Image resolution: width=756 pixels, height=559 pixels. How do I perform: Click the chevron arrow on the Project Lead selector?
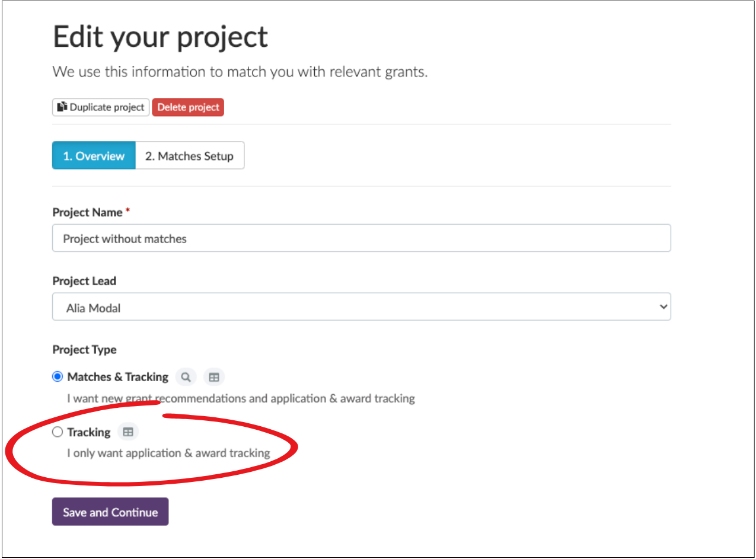(663, 306)
